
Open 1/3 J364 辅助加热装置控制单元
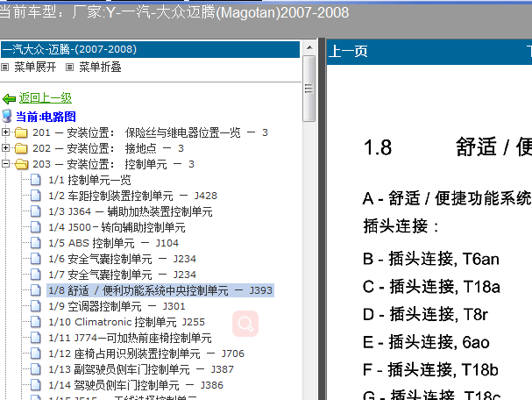tap(131, 211)
